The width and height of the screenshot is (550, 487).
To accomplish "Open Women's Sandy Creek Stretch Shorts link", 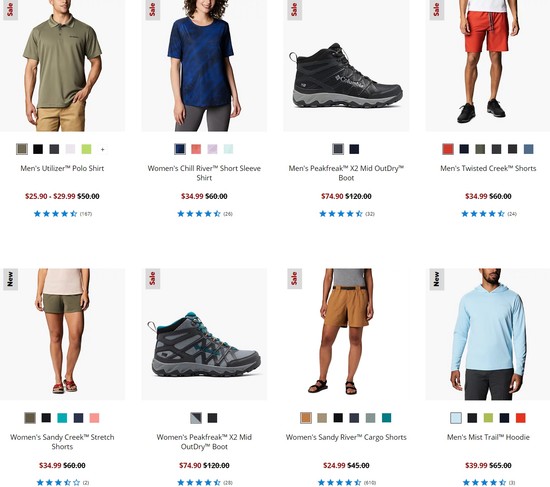I will pos(62,442).
